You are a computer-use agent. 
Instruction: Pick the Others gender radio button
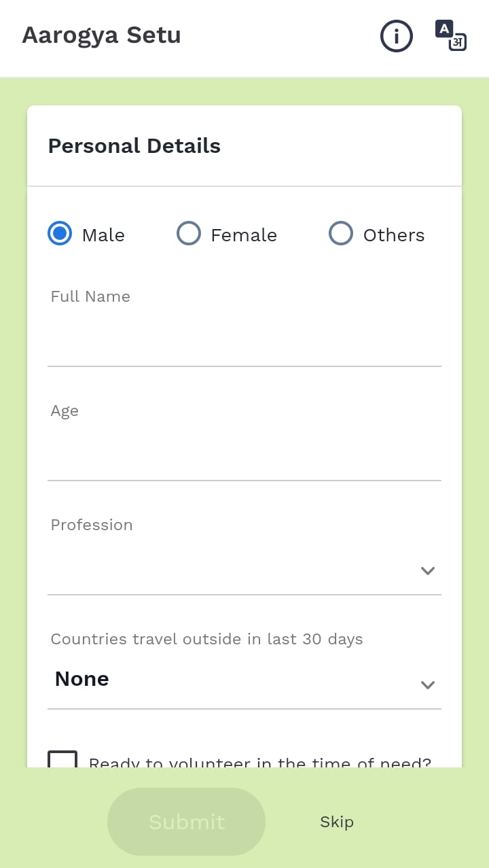pyautogui.click(x=341, y=234)
